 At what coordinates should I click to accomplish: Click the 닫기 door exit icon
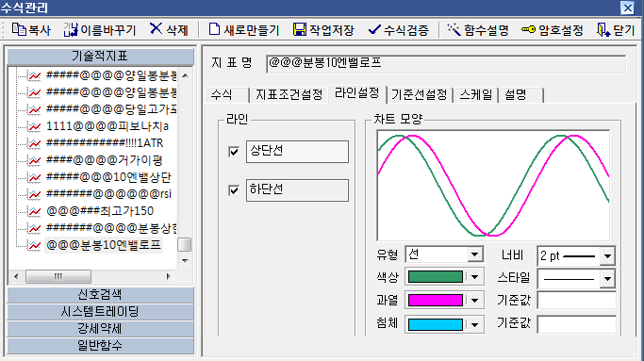click(x=603, y=29)
